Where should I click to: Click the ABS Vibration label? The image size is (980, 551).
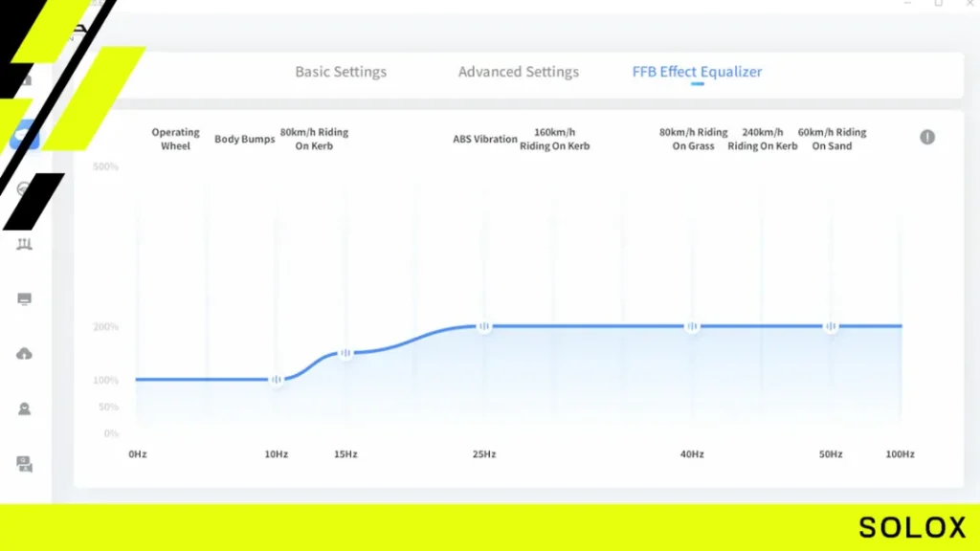tap(485, 139)
